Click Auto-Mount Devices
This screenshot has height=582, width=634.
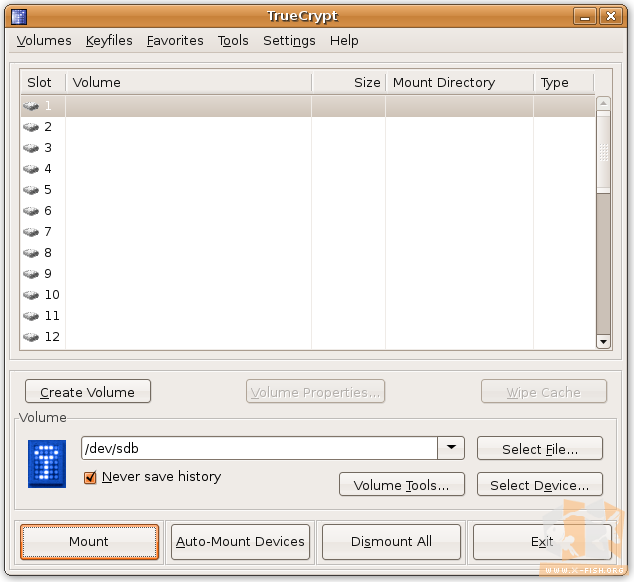point(240,542)
